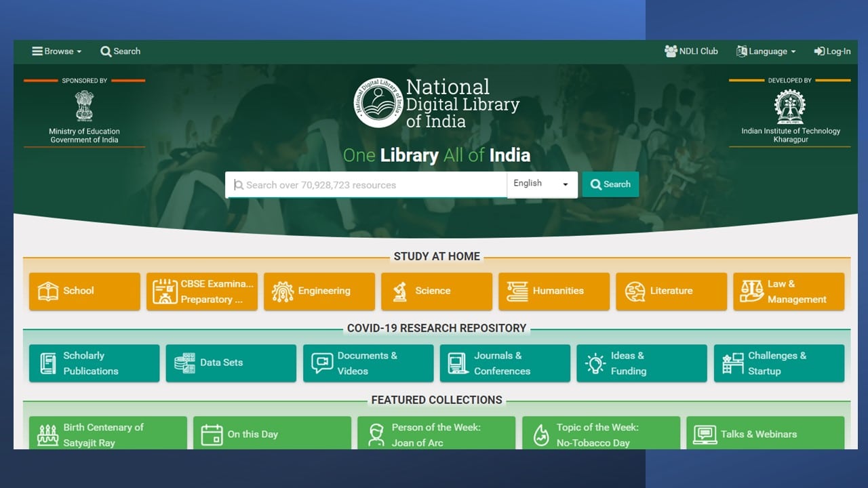Open Scholarly Publications repository

(94, 363)
